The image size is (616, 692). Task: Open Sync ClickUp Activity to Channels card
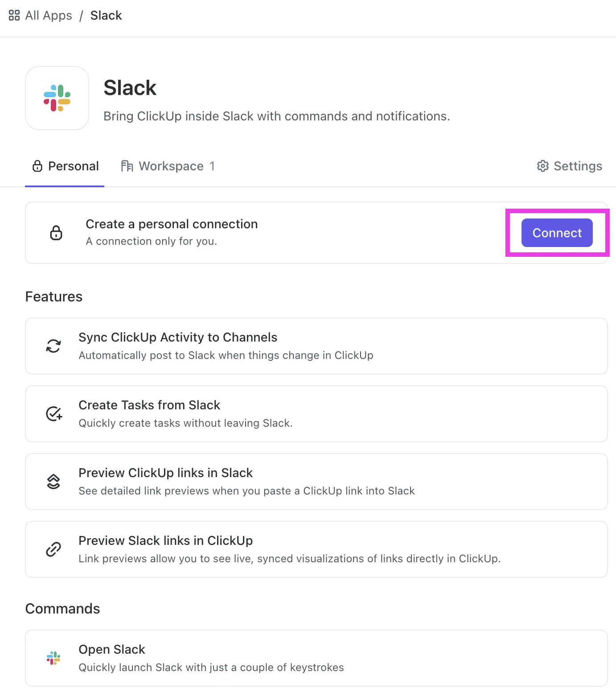(316, 346)
